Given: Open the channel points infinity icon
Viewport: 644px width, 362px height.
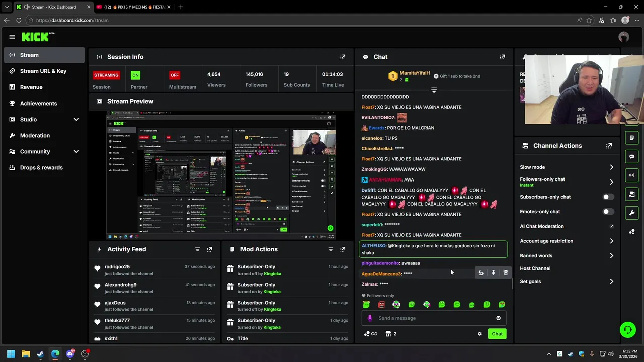Looking at the screenshot, I should tap(371, 334).
